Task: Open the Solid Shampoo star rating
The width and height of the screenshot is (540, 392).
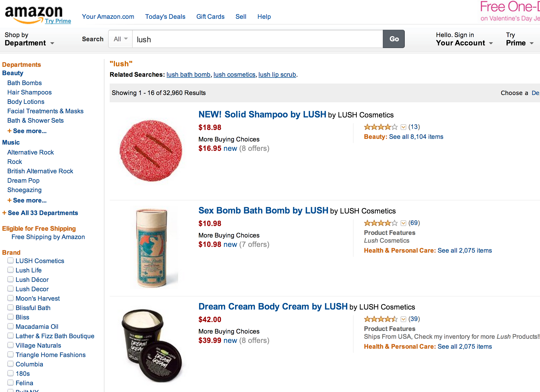Action: pos(380,127)
